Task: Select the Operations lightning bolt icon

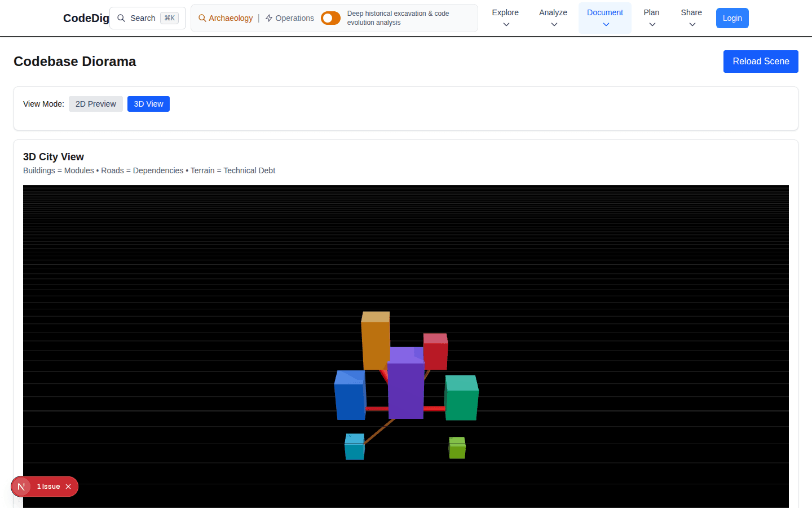Action: click(x=268, y=17)
